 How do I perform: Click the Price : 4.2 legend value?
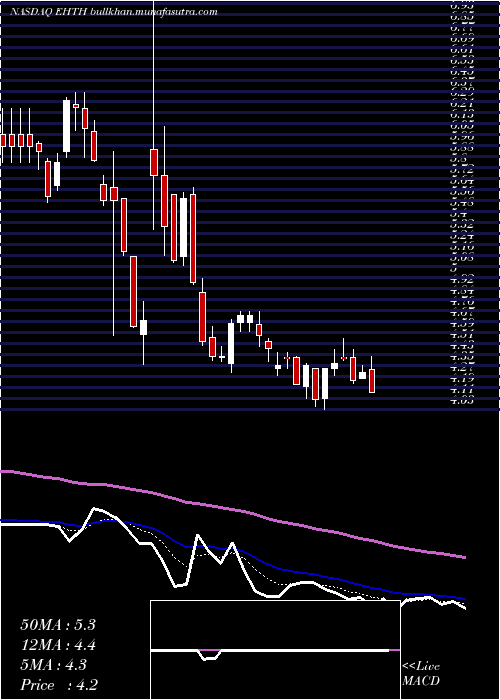[59, 685]
